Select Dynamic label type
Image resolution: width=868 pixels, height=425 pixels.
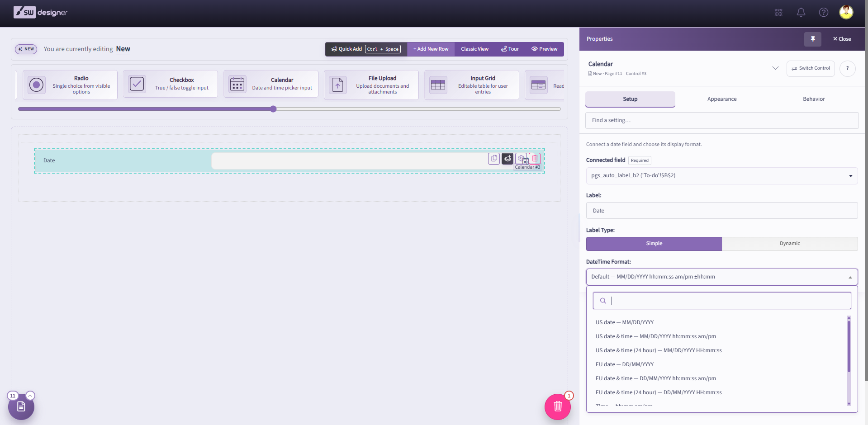coord(790,244)
